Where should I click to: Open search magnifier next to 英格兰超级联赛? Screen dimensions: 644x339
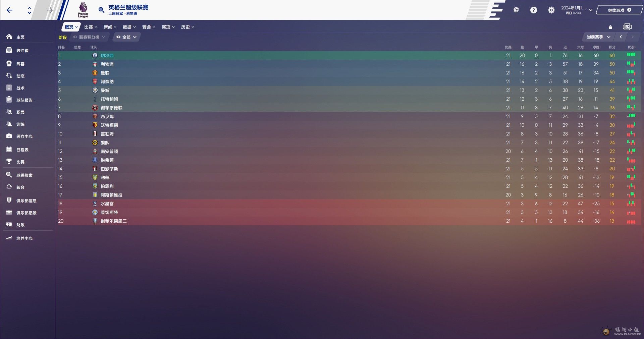[x=101, y=10]
